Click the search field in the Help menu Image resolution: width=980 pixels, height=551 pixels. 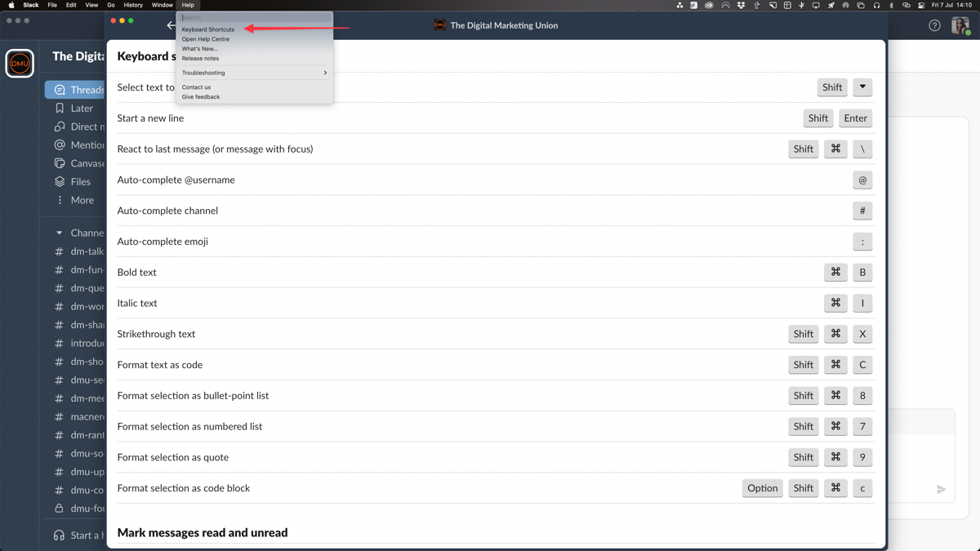pyautogui.click(x=253, y=17)
